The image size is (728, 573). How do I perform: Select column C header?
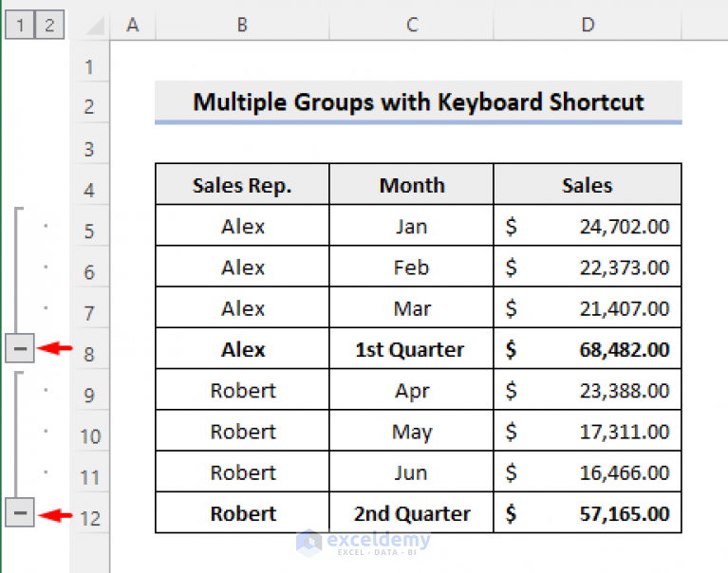pos(411,26)
